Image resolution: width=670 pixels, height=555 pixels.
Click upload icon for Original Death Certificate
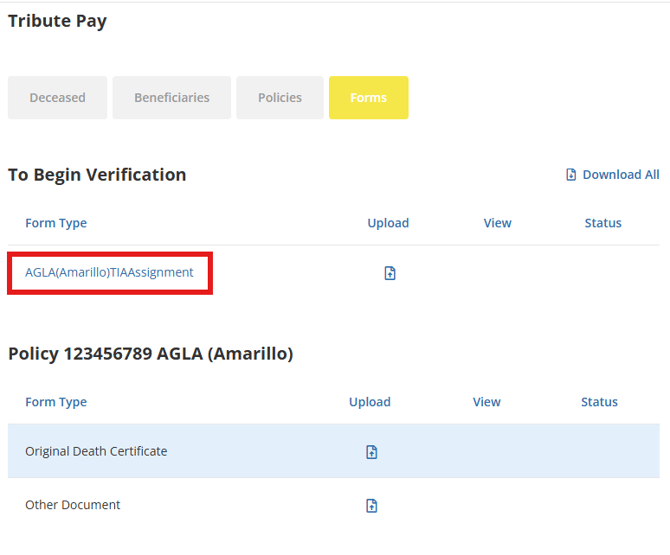pos(371,452)
